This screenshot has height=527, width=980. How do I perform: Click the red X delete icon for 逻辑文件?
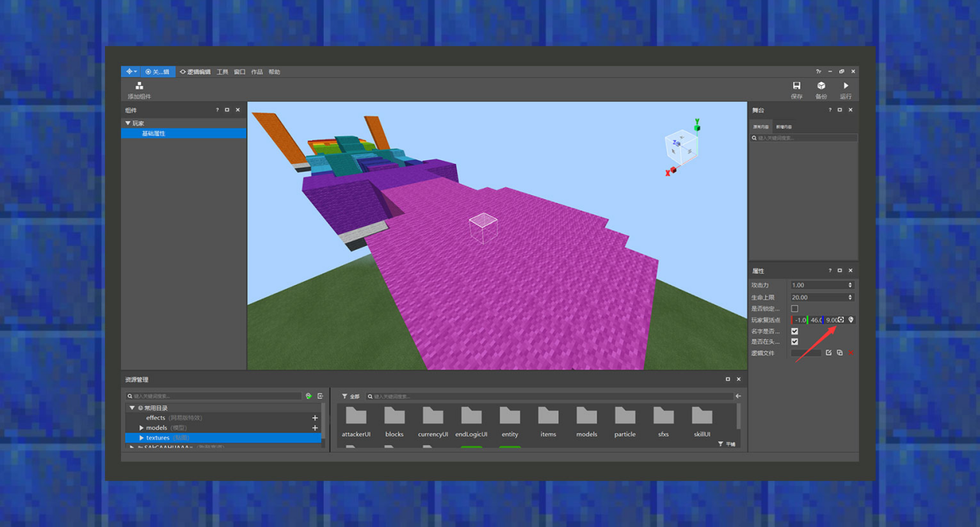point(851,353)
